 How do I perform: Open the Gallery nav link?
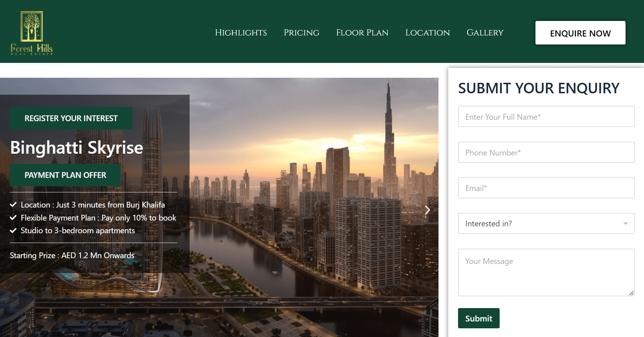[x=485, y=33]
